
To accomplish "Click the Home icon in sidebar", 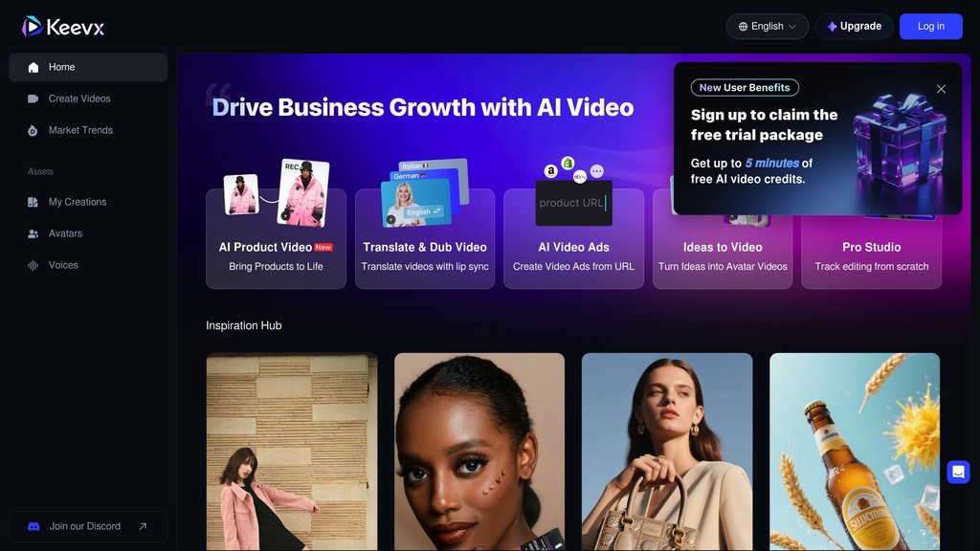I will (x=33, y=68).
